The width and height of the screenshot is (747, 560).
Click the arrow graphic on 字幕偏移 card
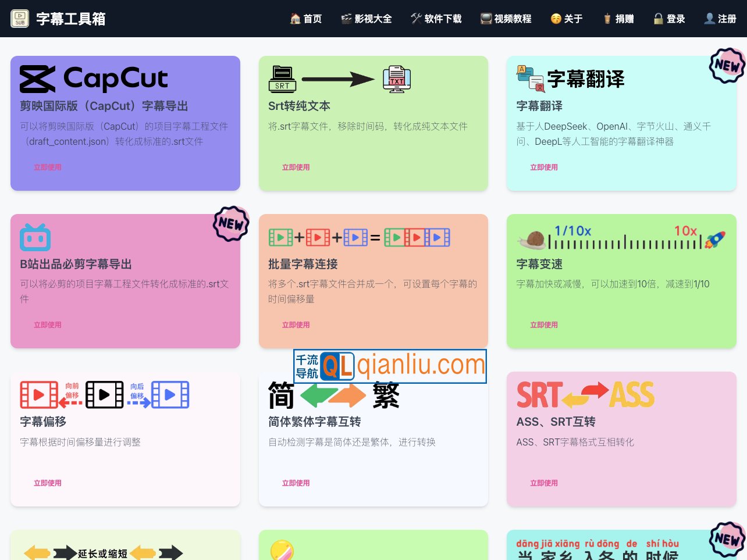click(x=105, y=394)
